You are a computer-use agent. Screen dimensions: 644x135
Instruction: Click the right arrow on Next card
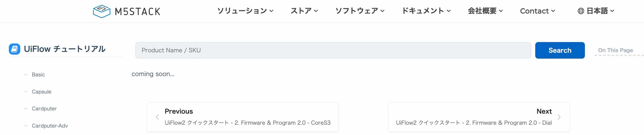559,117
